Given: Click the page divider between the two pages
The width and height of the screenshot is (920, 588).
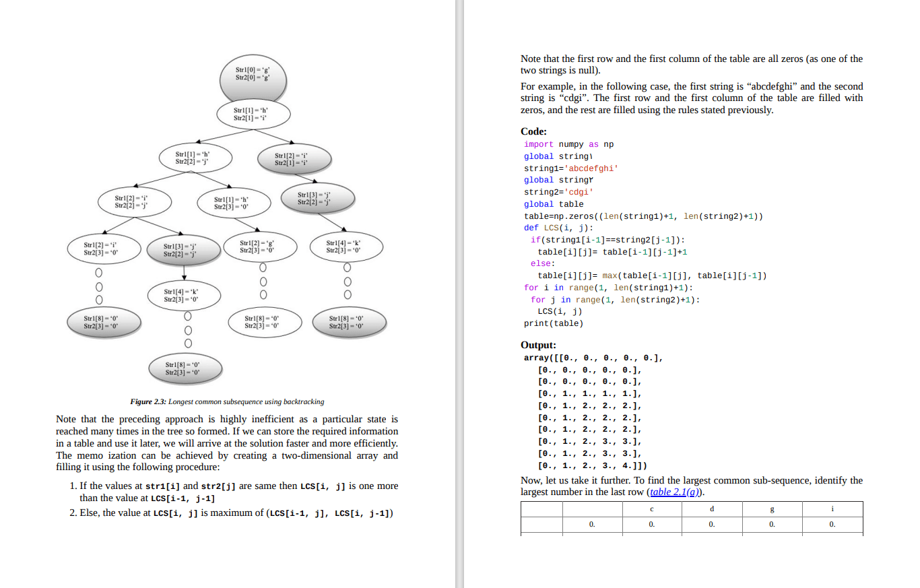Looking at the screenshot, I should [x=462, y=294].
